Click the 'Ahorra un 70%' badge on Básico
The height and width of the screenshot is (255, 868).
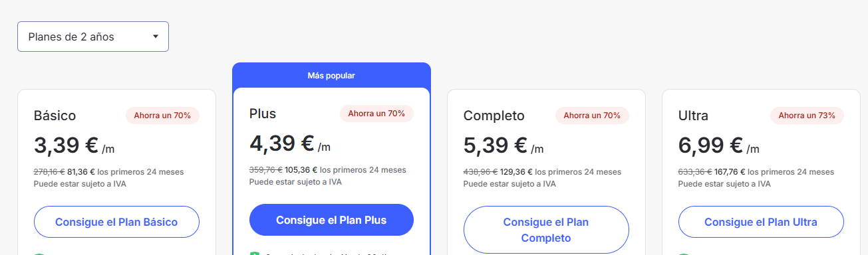[x=162, y=116]
